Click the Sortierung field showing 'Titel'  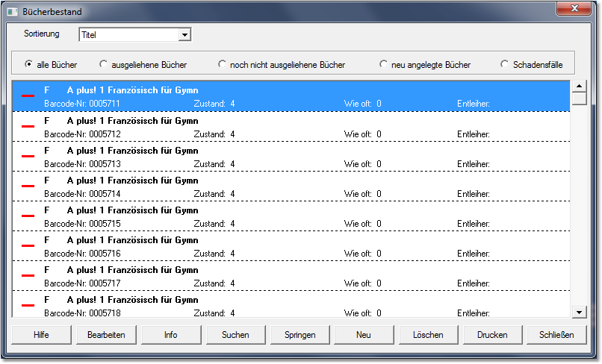(128, 35)
